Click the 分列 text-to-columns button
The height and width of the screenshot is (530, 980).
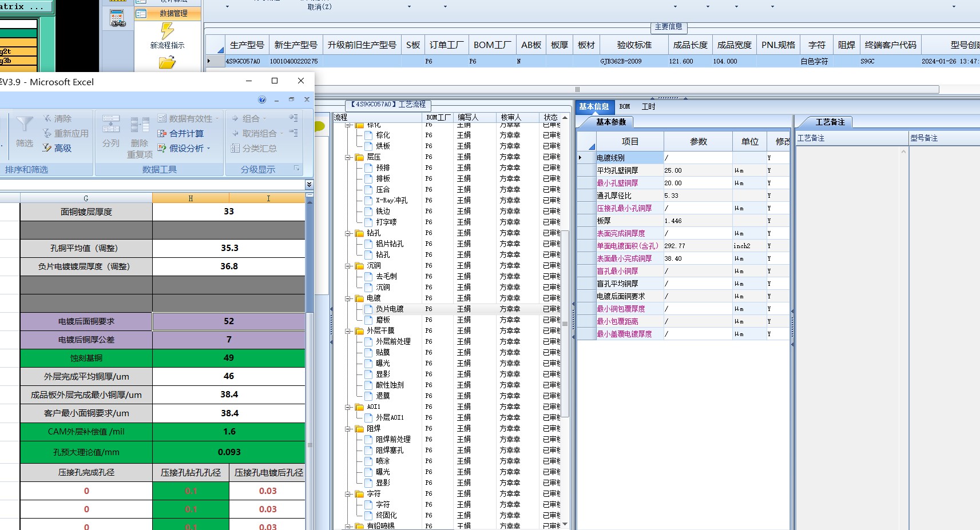tap(111, 133)
